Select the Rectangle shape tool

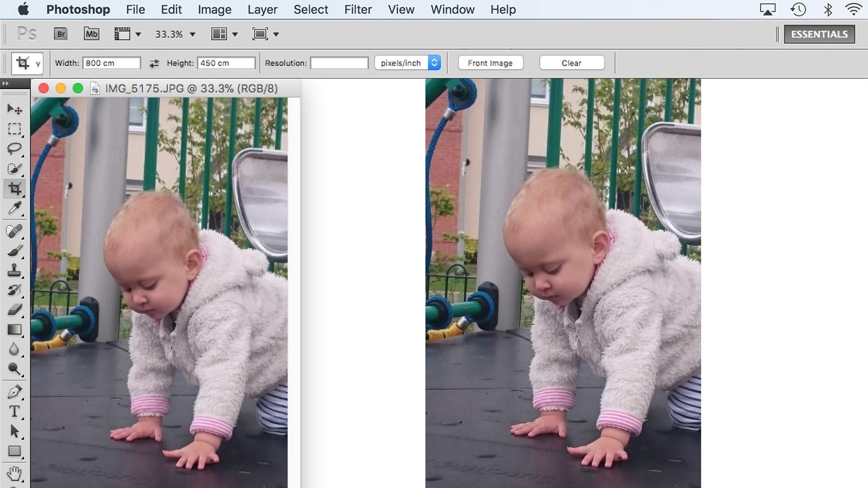click(x=15, y=451)
